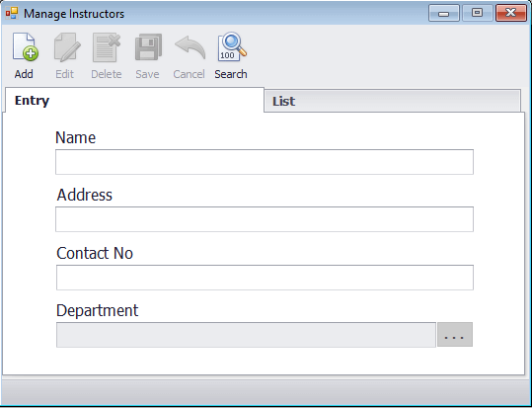Image resolution: width=532 pixels, height=408 pixels.
Task: Click the Save floppy disk icon
Action: coord(148,47)
